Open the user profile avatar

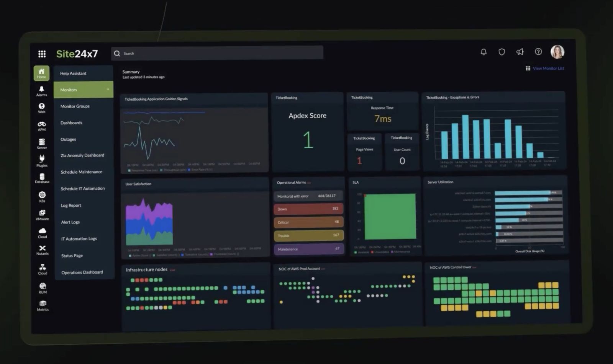(x=557, y=52)
